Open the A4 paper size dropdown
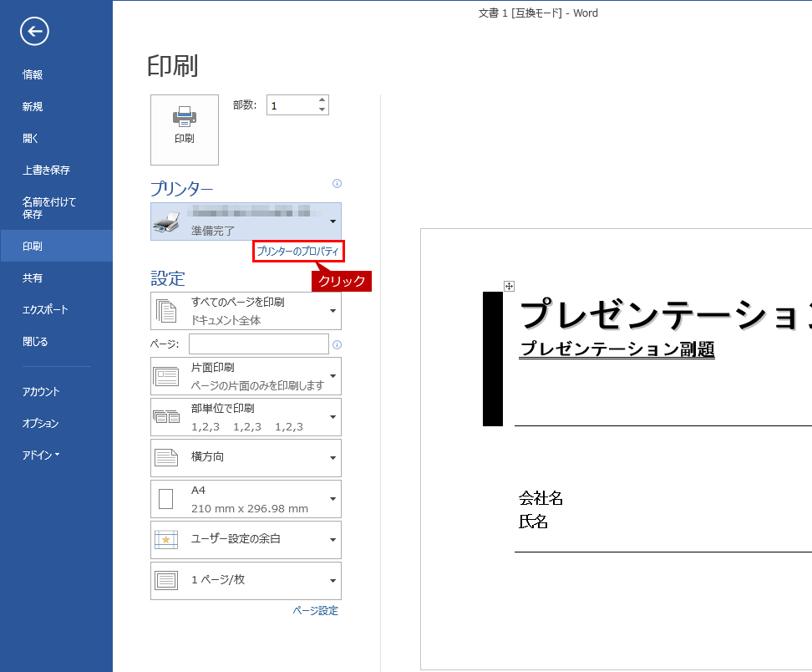 coord(246,499)
